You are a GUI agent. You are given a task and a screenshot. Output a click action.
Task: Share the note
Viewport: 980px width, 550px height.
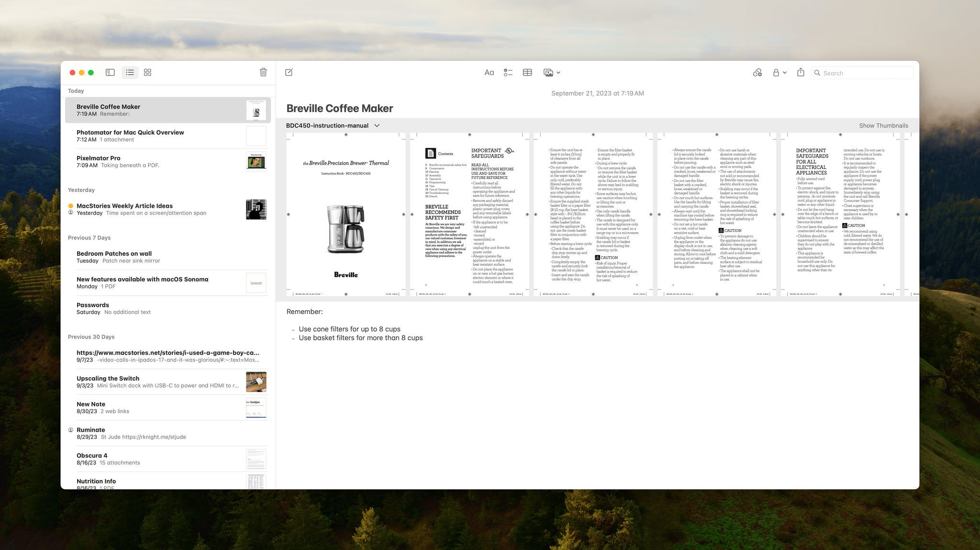point(801,72)
